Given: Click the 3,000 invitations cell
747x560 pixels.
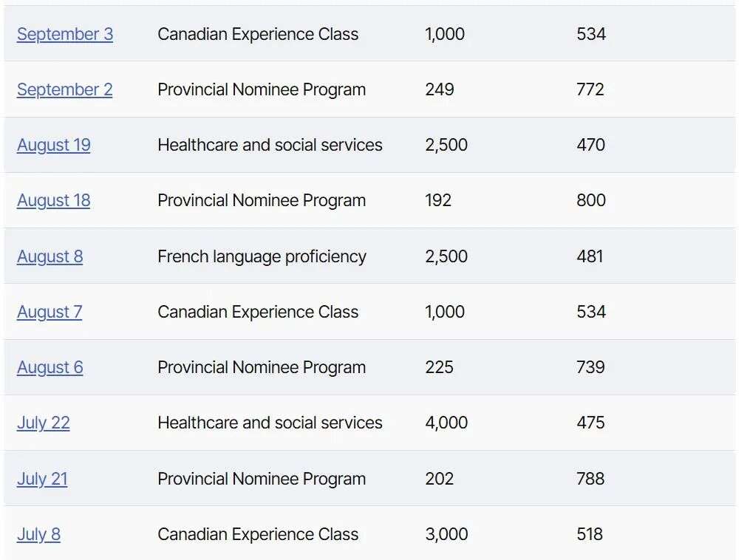Looking at the screenshot, I should pos(446,534).
